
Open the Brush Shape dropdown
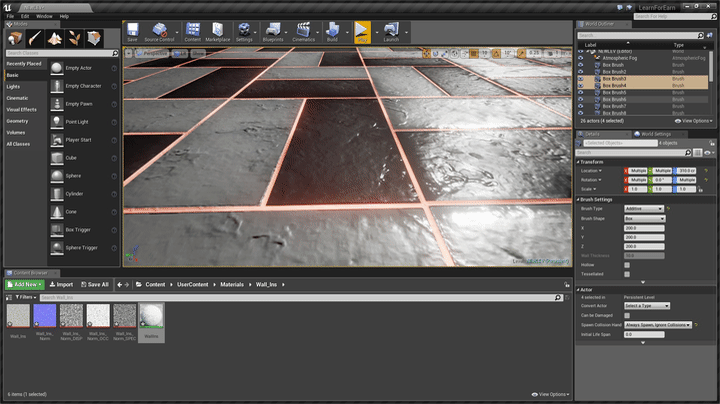coord(645,218)
